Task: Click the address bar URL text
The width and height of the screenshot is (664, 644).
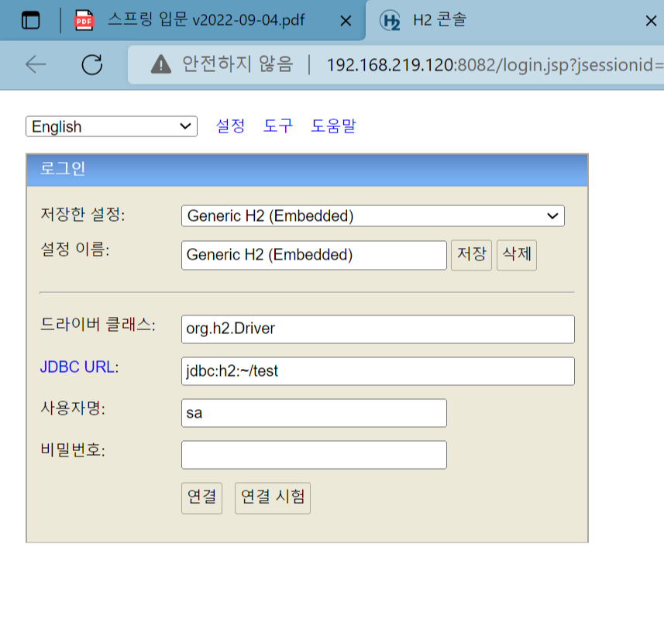Action: (x=494, y=65)
